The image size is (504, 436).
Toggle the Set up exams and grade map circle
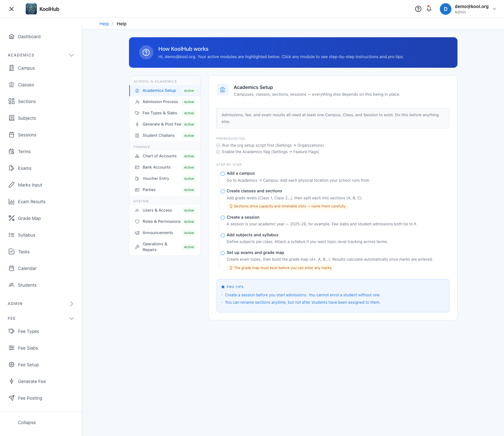223,253
